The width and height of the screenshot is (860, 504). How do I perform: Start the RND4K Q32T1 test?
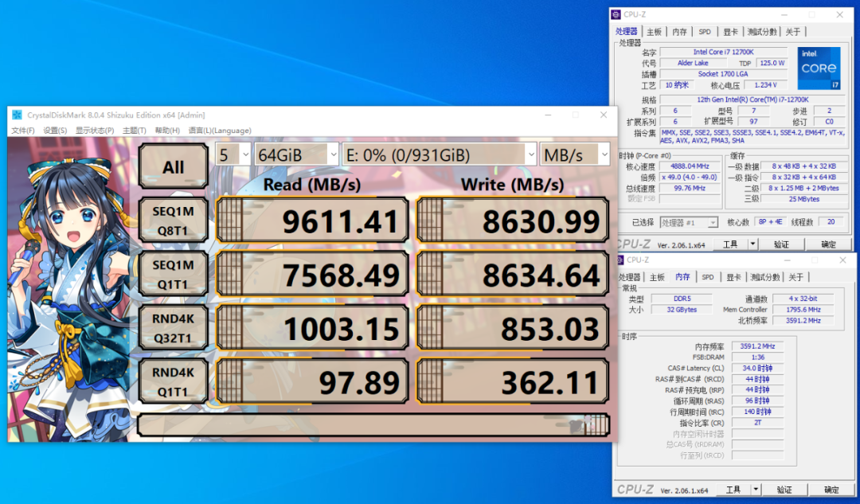click(174, 326)
